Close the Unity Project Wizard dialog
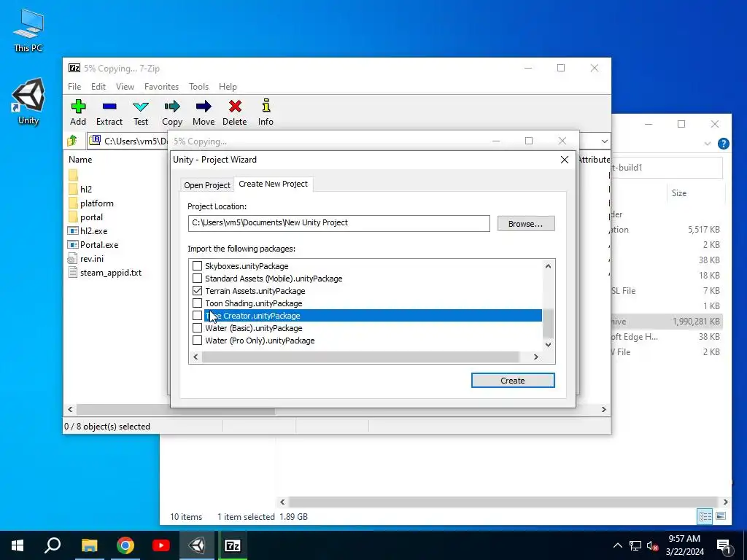Image resolution: width=747 pixels, height=560 pixels. pos(565,160)
